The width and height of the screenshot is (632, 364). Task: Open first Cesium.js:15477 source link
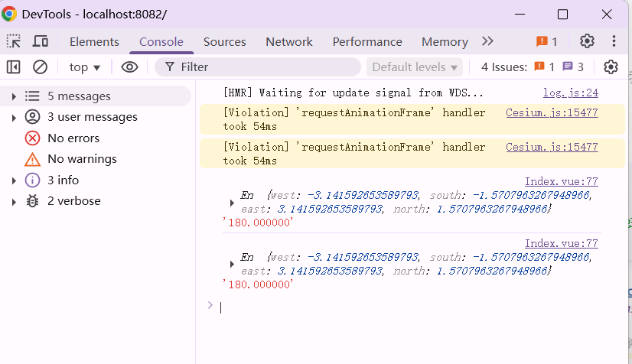pyautogui.click(x=552, y=112)
